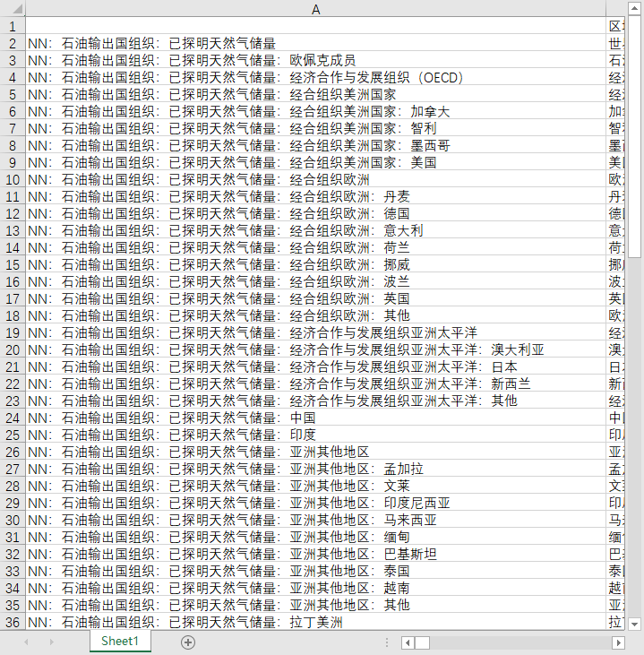Select cell ending with 意大利
This screenshot has height=655, width=644.
(316, 230)
